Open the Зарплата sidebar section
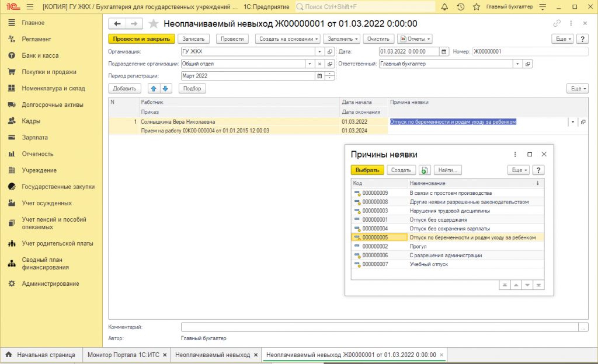Image resolution: width=598 pixels, height=364 pixels. tap(34, 138)
